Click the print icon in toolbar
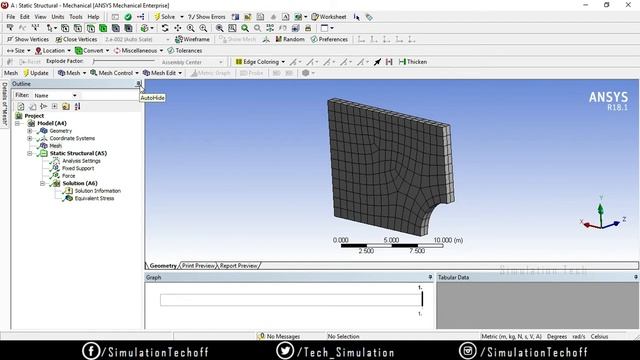The width and height of the screenshot is (640, 360). point(308,28)
